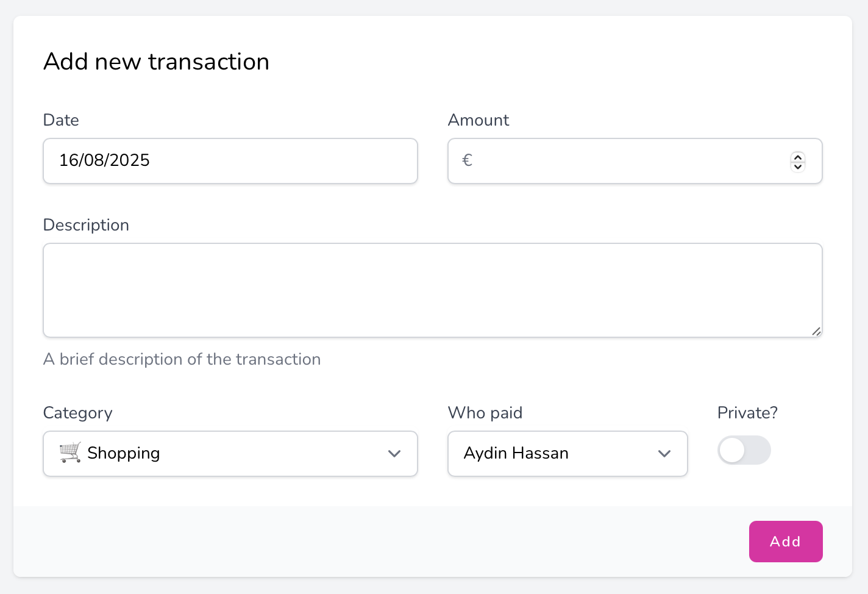The width and height of the screenshot is (868, 594).
Task: Open the Category dropdown showing Shopping
Action: 230,454
